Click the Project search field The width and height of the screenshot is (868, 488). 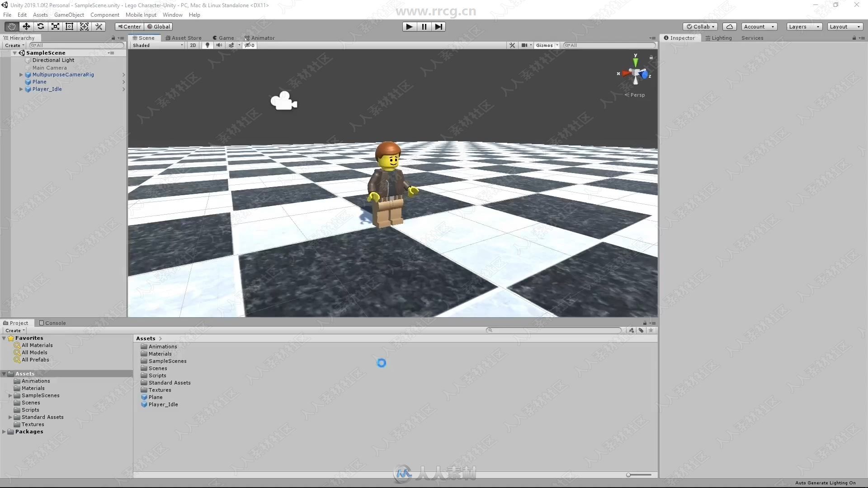point(554,330)
